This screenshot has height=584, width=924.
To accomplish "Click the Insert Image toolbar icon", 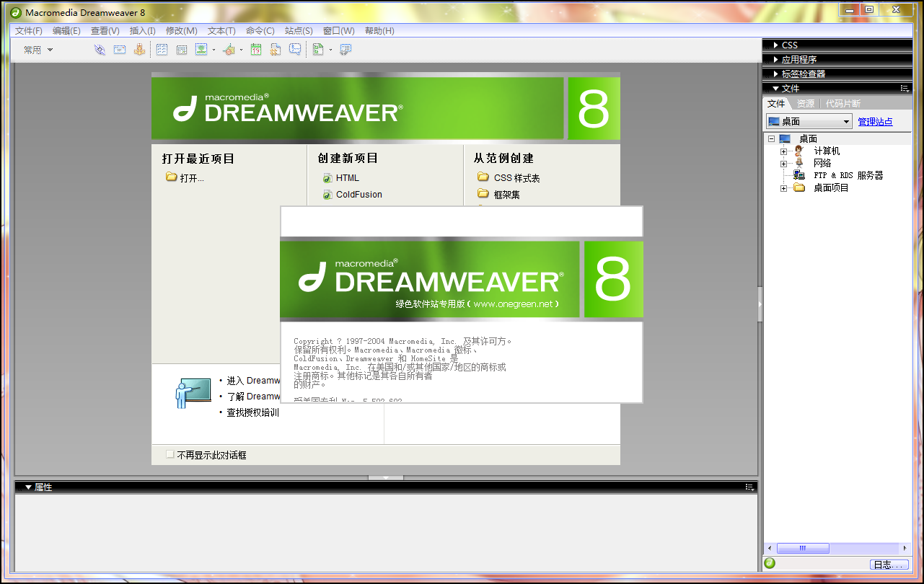I will 201,50.
